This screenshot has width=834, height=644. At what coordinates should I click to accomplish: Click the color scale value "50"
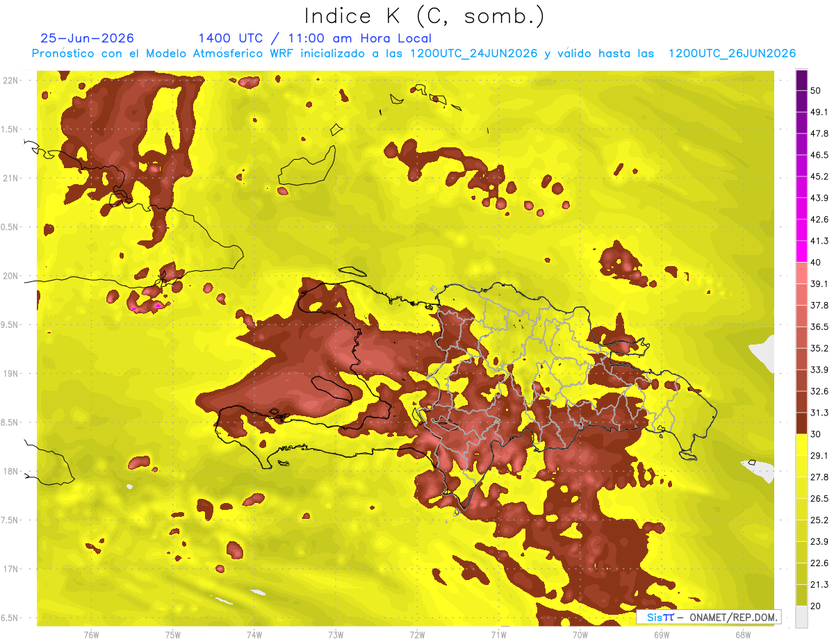(817, 91)
